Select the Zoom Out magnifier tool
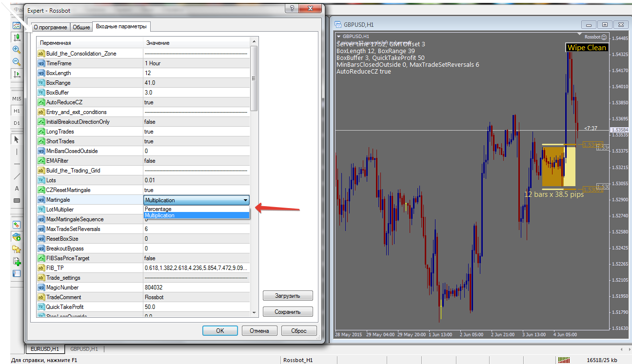 click(17, 62)
